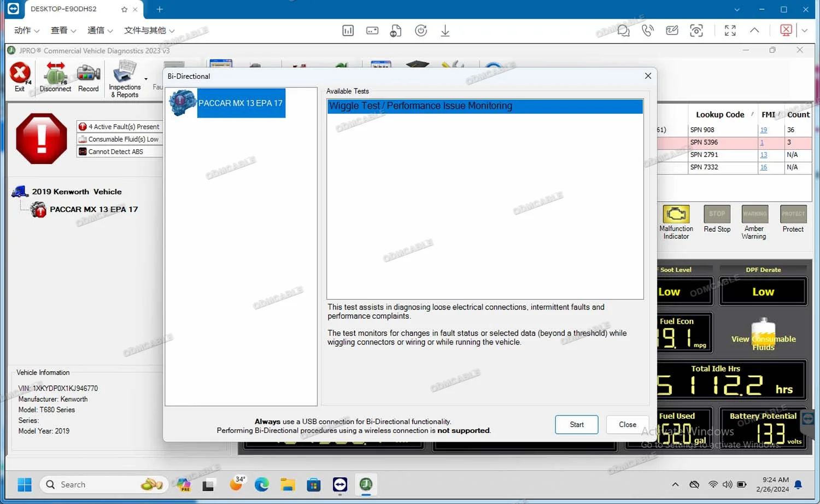Click Consumable Fluid(s) Low button
820x504 pixels.
[x=120, y=139]
